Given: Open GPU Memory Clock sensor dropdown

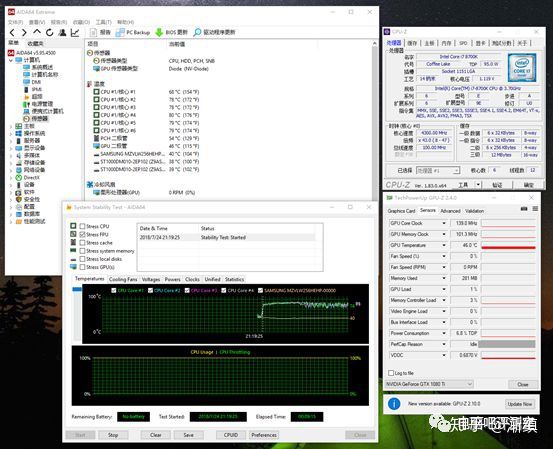Looking at the screenshot, I should pos(444,234).
